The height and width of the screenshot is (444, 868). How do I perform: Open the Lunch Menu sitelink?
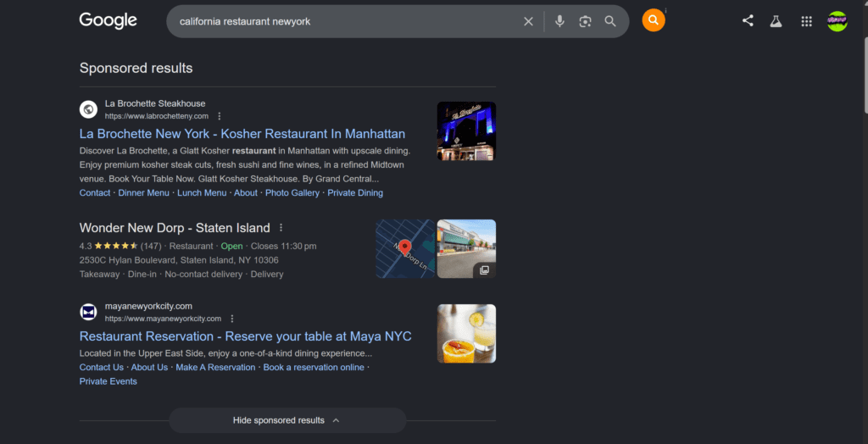(x=202, y=192)
